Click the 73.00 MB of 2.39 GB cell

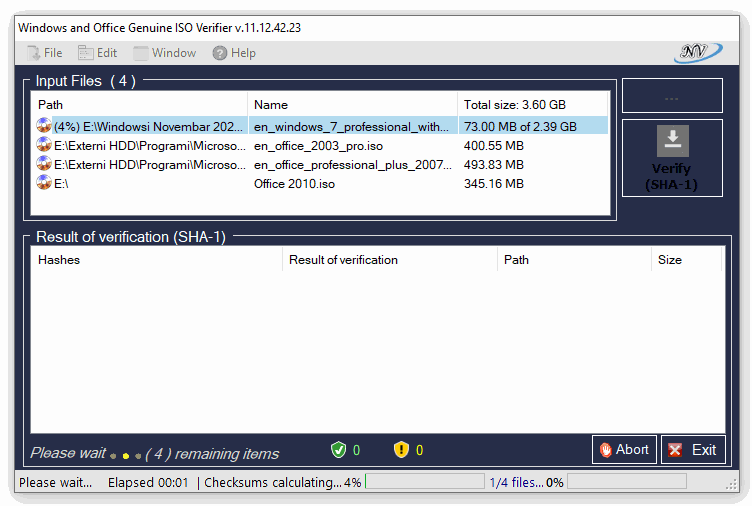point(520,127)
